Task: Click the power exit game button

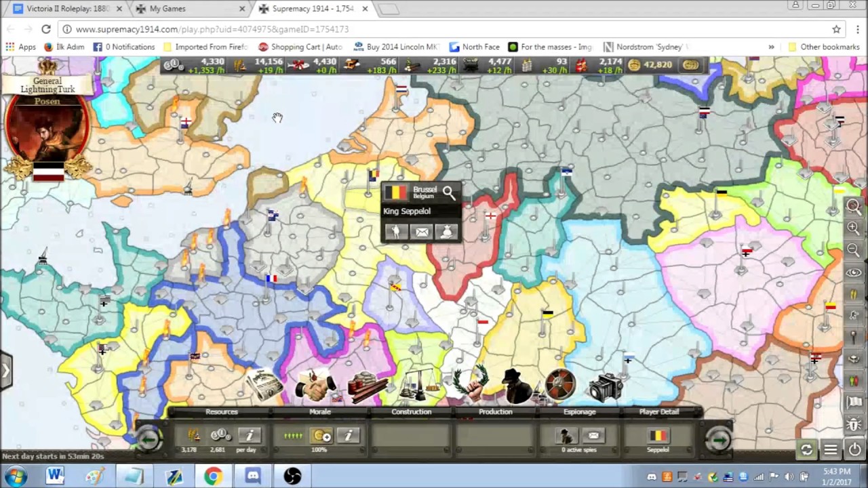Action: (854, 449)
